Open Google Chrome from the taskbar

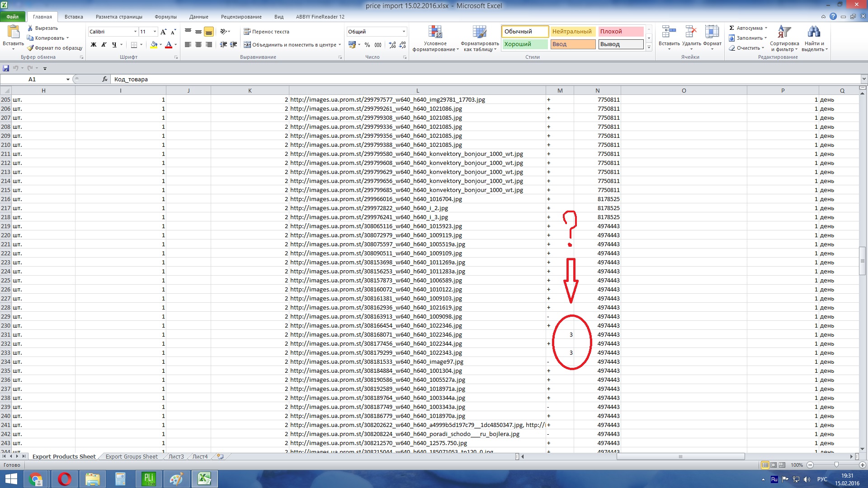coord(36,479)
